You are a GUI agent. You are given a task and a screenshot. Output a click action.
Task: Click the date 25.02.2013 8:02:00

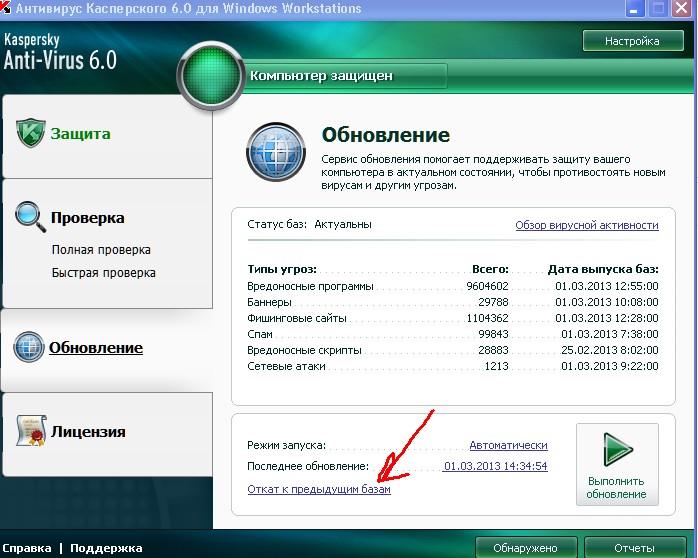point(609,350)
